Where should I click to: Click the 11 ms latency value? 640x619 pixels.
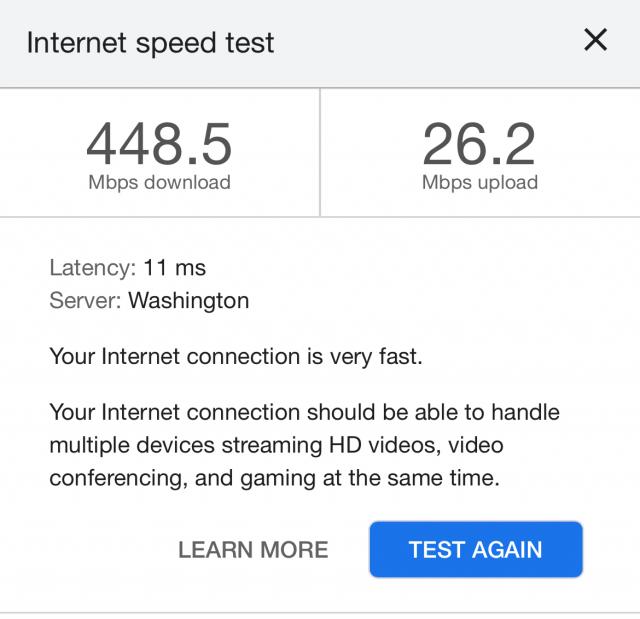tap(175, 268)
